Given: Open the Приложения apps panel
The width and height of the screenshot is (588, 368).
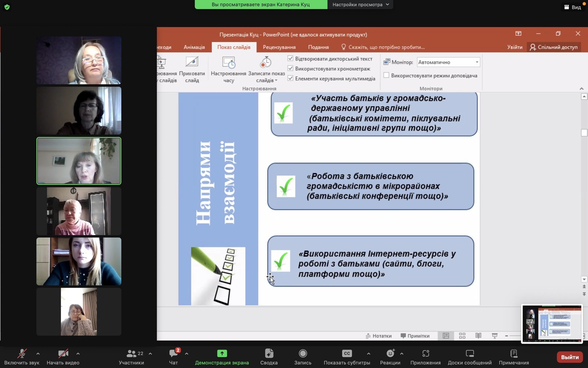Looking at the screenshot, I should pyautogui.click(x=426, y=357).
